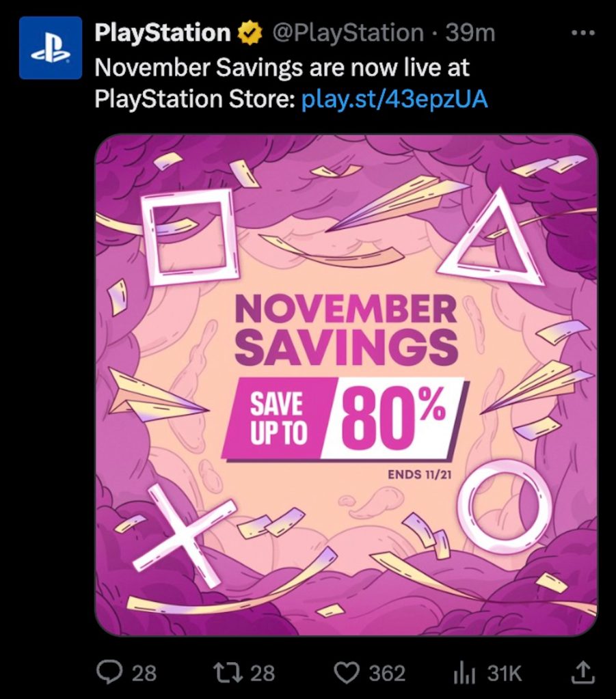
Task: Click the 362 likes count
Action: click(x=387, y=673)
